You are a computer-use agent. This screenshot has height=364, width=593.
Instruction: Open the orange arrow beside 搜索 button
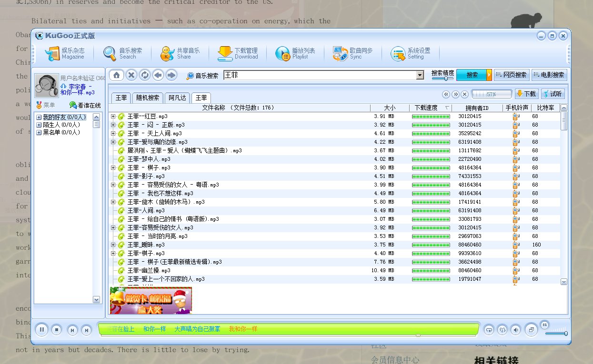489,75
